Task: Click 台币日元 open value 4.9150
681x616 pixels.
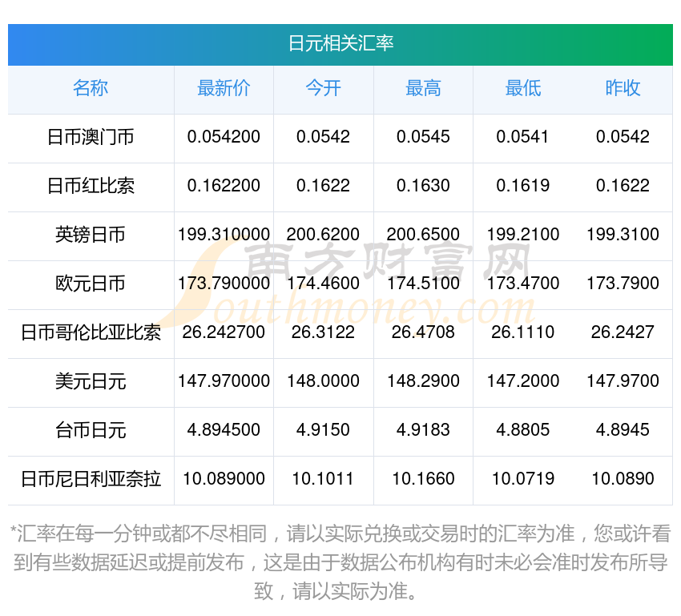Action: [323, 430]
